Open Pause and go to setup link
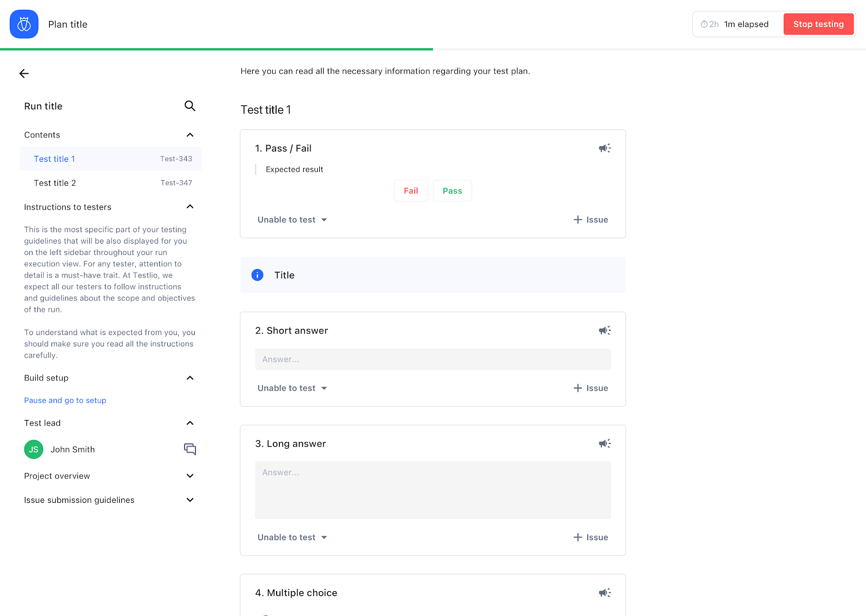 coord(65,400)
